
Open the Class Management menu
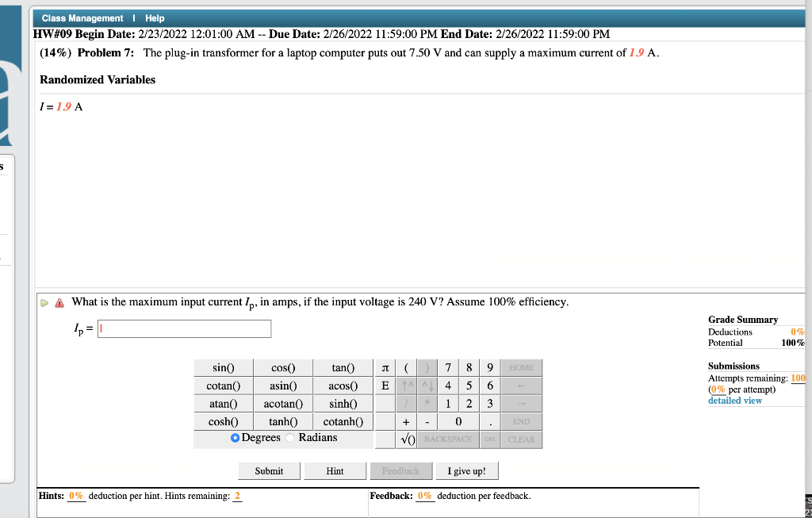[83, 17]
